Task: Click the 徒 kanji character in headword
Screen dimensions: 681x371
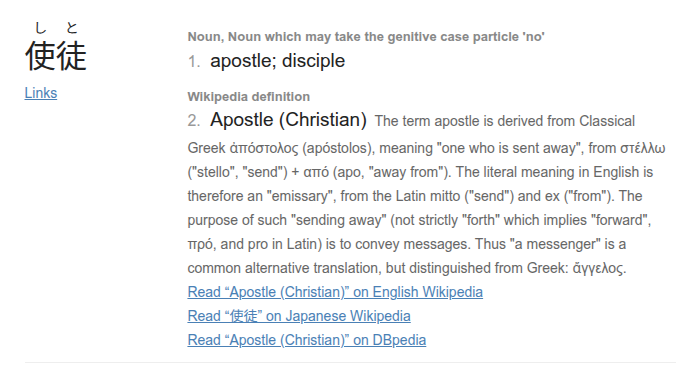Action: tap(71, 56)
